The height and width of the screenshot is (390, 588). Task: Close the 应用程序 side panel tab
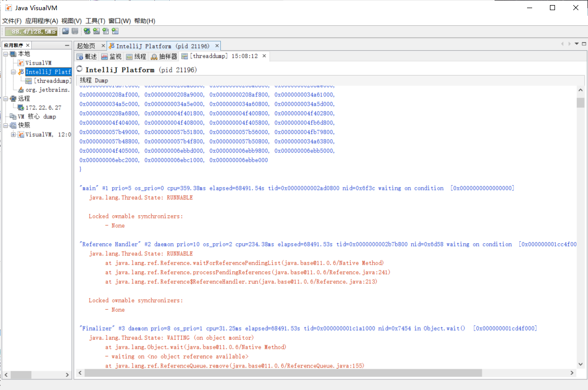click(28, 45)
